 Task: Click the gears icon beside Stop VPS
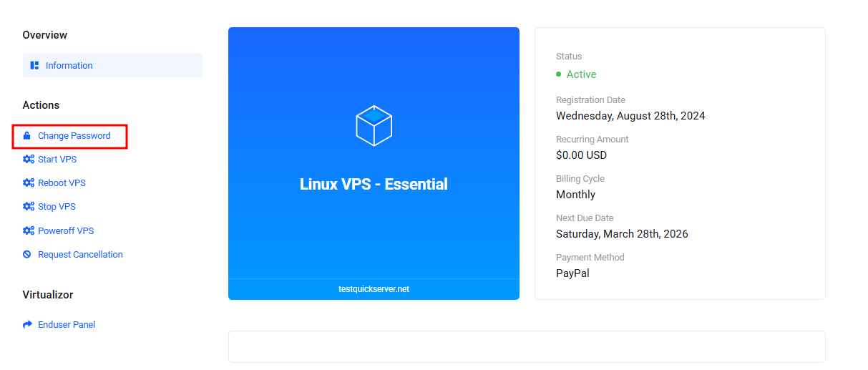[28, 207]
